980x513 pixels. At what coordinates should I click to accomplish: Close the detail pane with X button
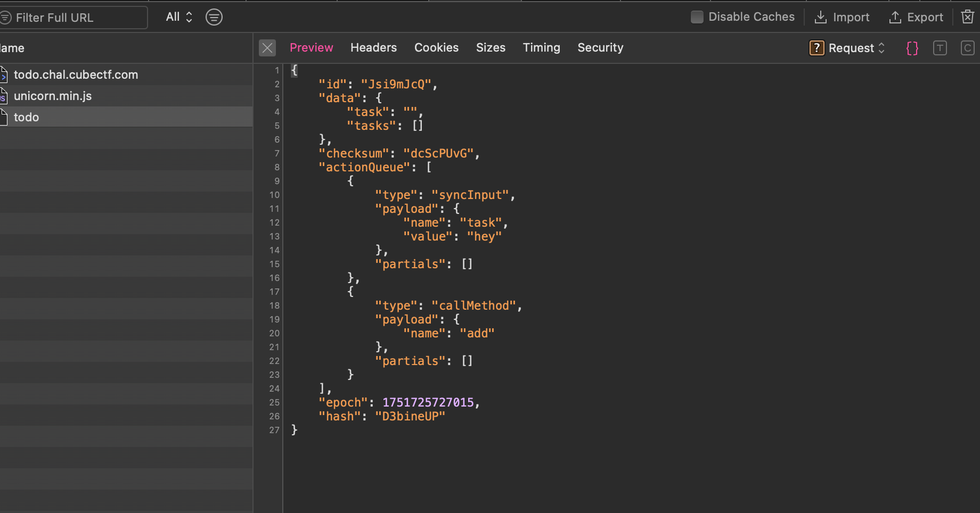point(267,48)
